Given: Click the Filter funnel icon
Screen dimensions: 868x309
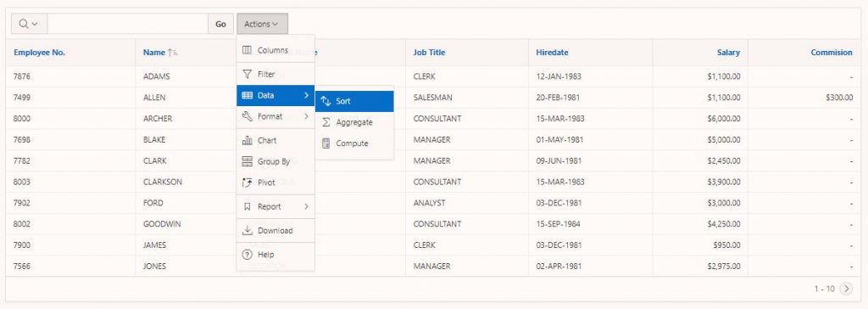Looking at the screenshot, I should point(247,74).
